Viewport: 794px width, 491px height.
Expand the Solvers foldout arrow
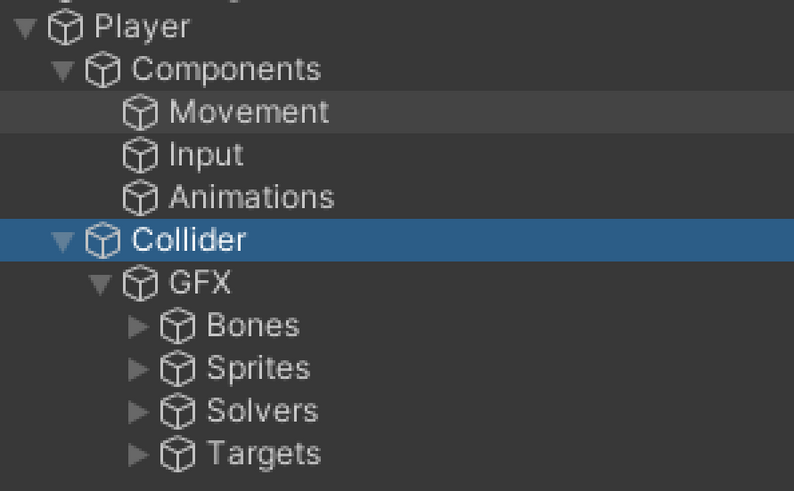(139, 411)
